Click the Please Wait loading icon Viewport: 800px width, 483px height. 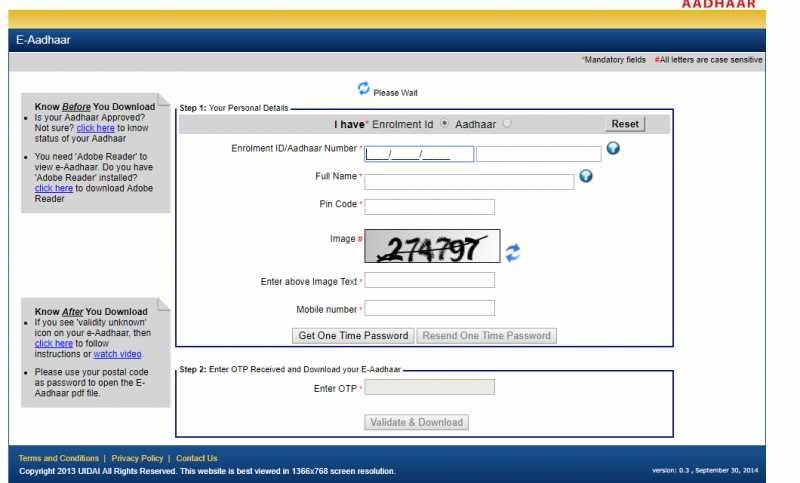click(x=364, y=89)
